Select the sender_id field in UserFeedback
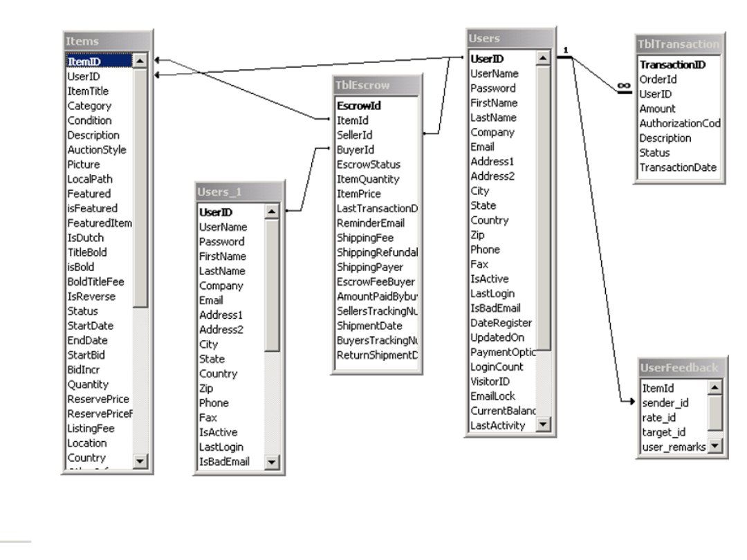Image resolution: width=747 pixels, height=560 pixels. coord(664,402)
